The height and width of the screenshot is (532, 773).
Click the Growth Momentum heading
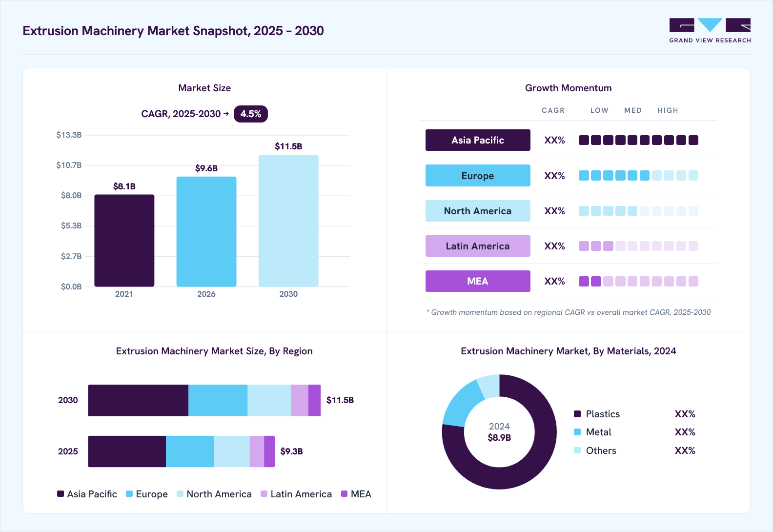coord(568,88)
